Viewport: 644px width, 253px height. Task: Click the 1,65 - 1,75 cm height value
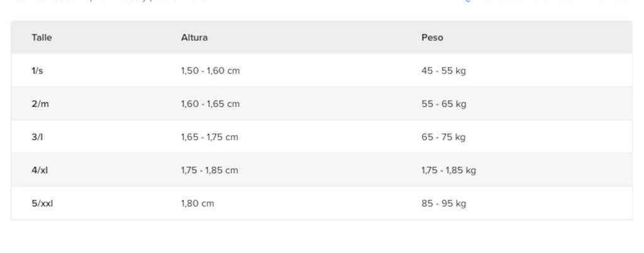209,137
